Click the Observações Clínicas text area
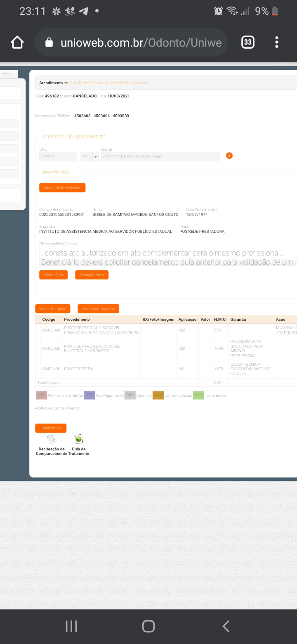This screenshot has width=297, height=644. pyautogui.click(x=168, y=256)
